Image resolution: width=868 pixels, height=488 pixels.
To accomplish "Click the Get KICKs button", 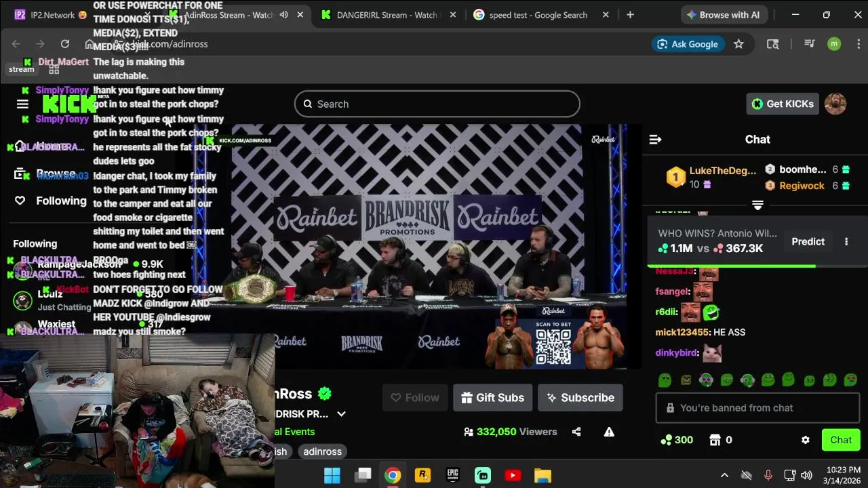I will [783, 104].
